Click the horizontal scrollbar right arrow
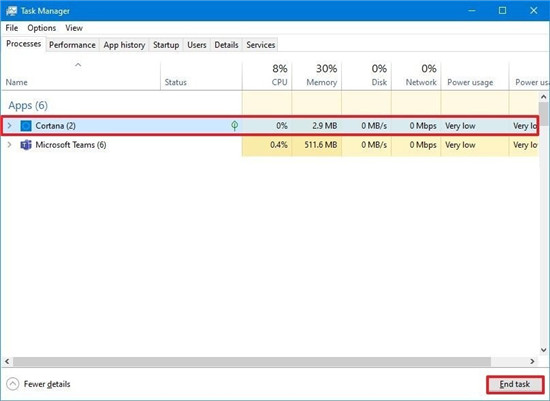Image resolution: width=550 pixels, height=401 pixels. [x=532, y=361]
